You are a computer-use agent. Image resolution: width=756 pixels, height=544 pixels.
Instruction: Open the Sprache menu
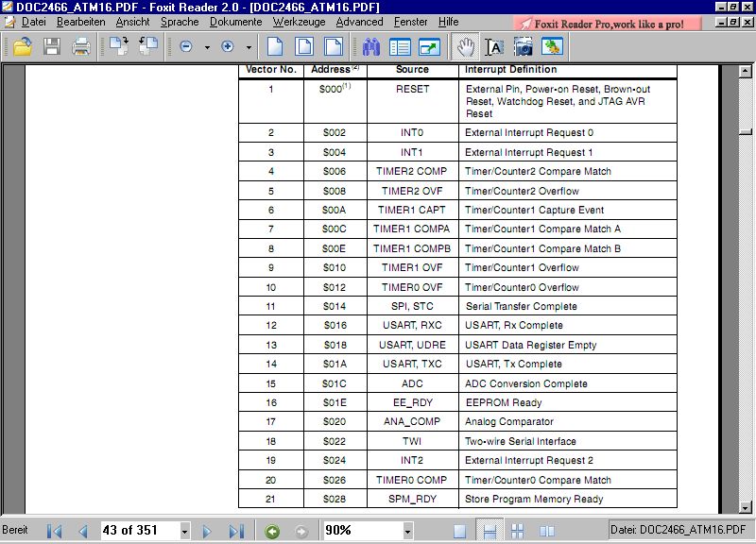(x=180, y=22)
